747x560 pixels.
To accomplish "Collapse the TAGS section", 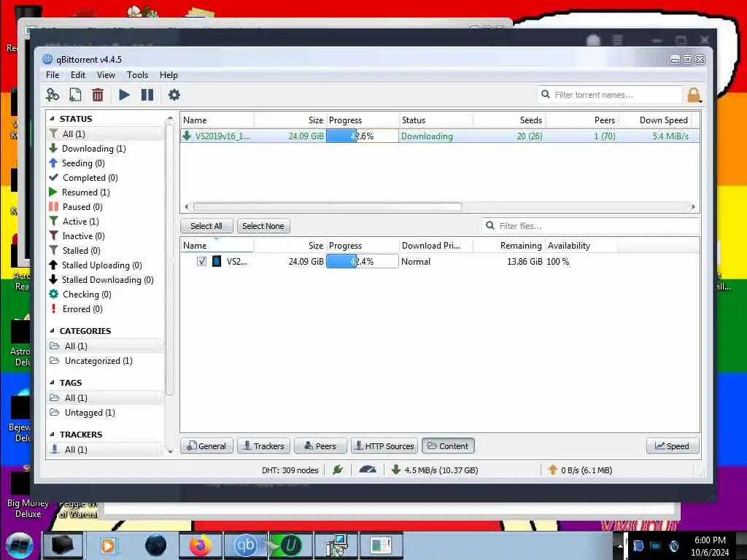I will pyautogui.click(x=52, y=383).
